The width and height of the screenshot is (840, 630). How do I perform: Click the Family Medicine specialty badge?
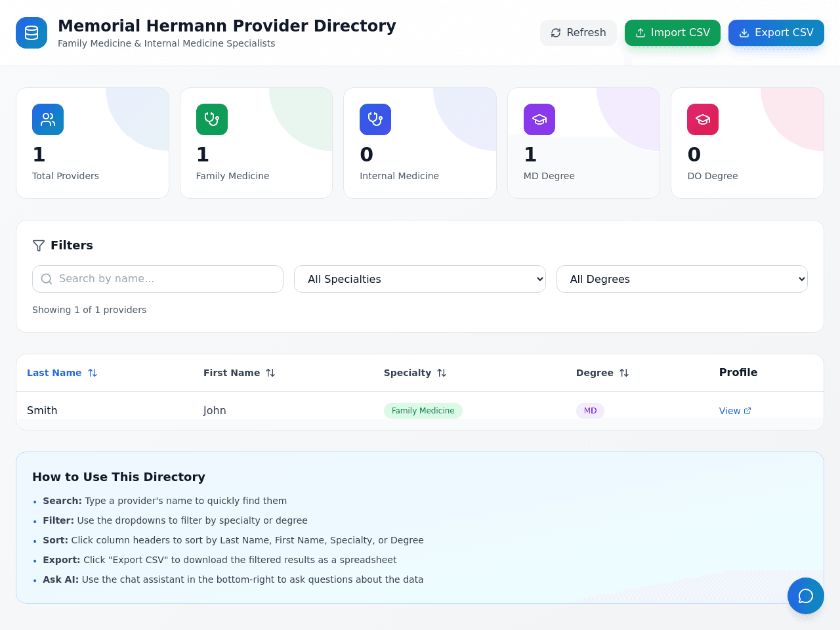423,411
